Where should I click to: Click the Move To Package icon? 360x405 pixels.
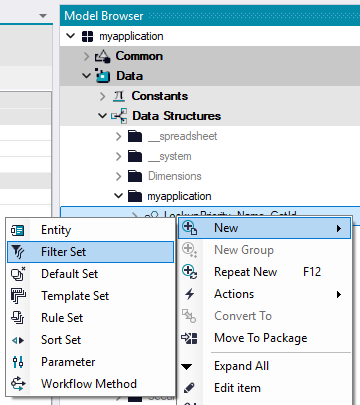[189, 338]
